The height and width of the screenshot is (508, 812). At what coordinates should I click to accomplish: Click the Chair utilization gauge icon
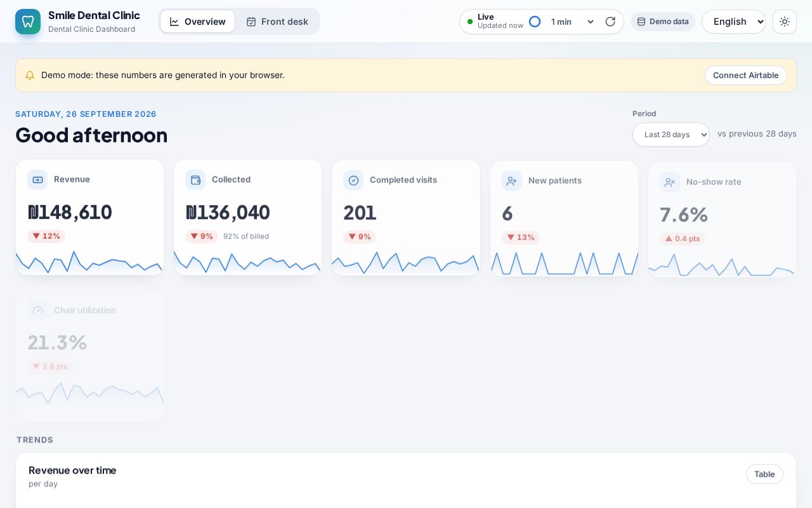[37, 311]
